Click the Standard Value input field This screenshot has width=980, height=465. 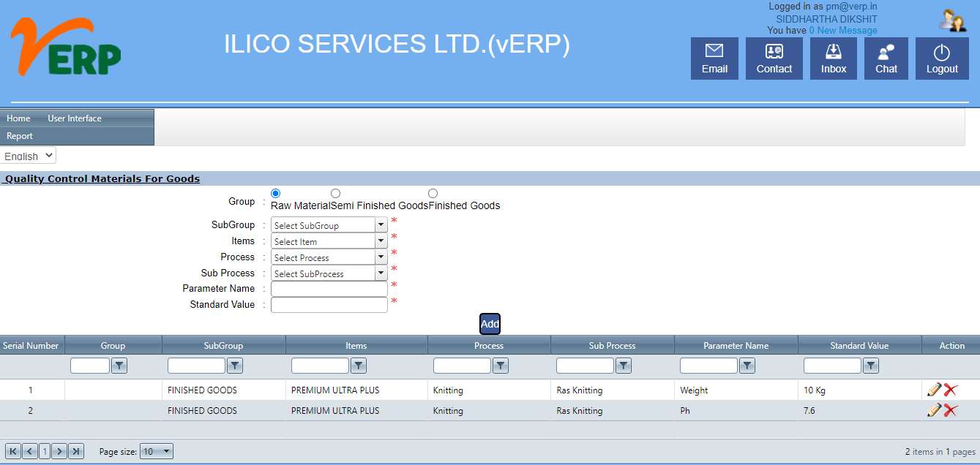coord(329,305)
